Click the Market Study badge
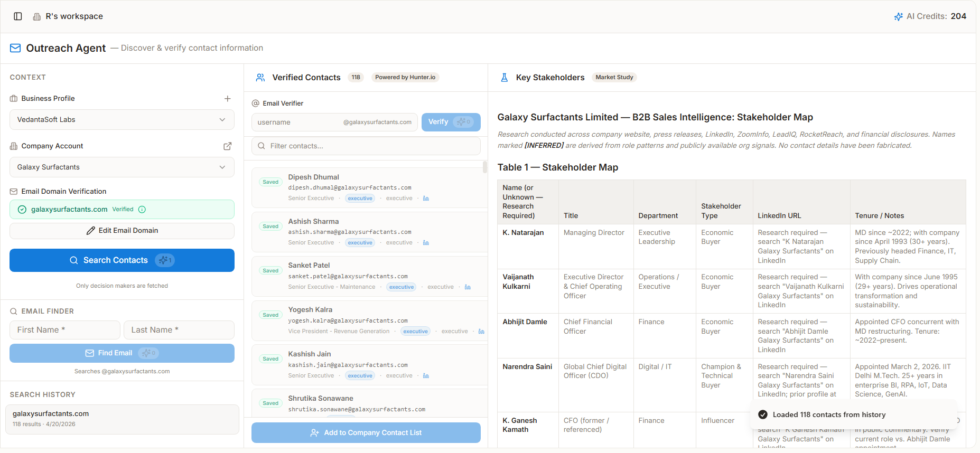This screenshot has height=453, width=980. (614, 78)
